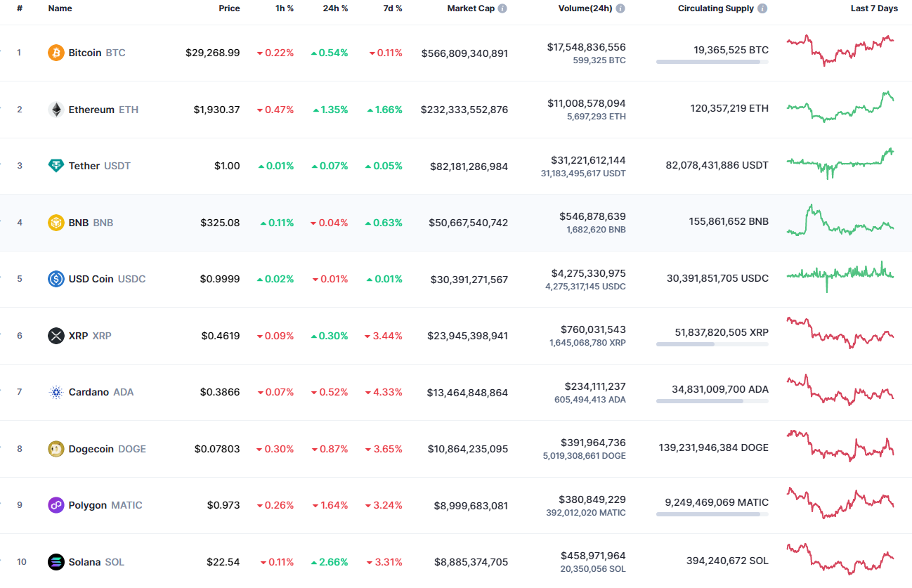Click the BNB gold logo
The width and height of the screenshot is (912, 588).
coord(56,222)
